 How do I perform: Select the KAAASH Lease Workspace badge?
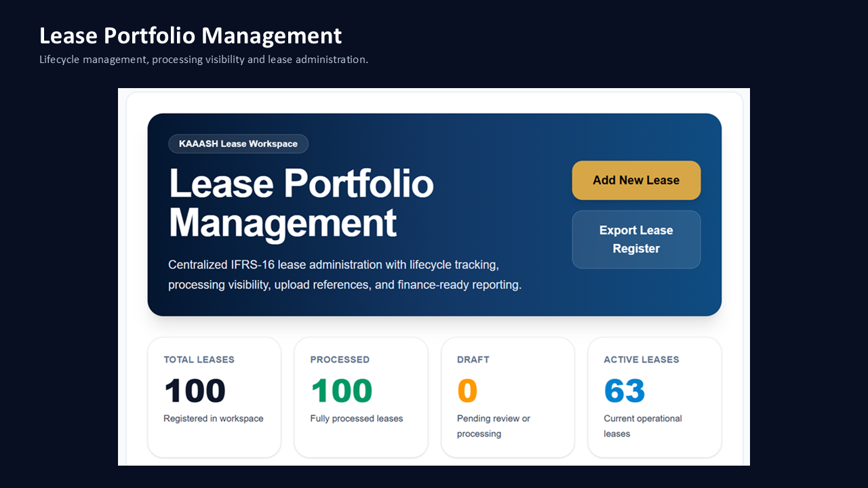[238, 144]
